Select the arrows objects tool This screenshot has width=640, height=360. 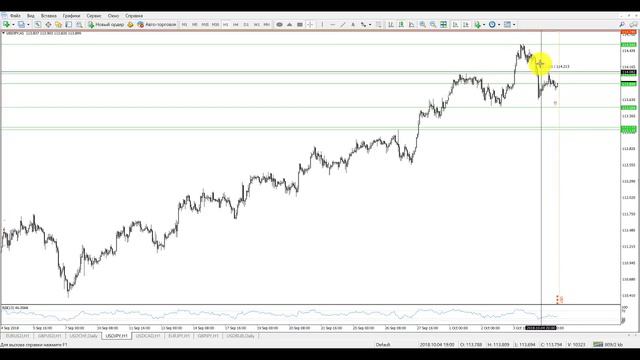[363, 24]
